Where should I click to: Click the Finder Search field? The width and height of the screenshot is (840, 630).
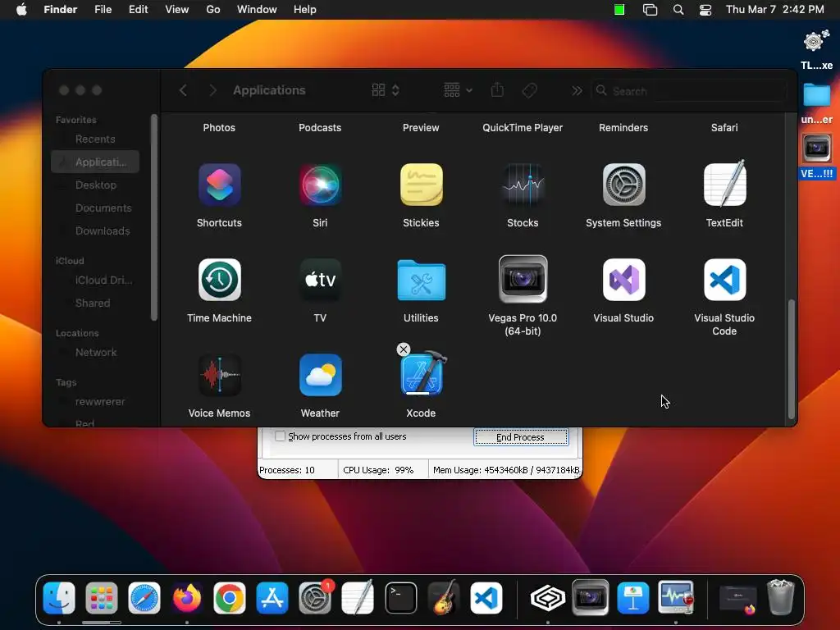(689, 91)
